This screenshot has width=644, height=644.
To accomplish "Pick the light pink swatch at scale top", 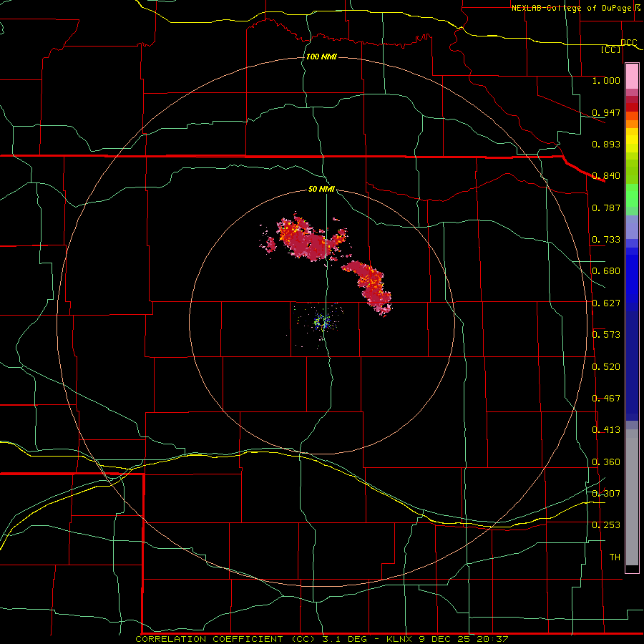I will (632, 76).
